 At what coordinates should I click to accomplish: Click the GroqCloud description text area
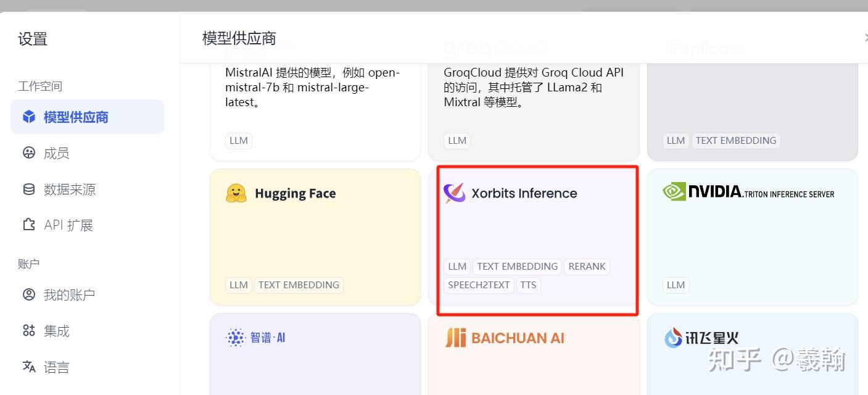pyautogui.click(x=533, y=88)
